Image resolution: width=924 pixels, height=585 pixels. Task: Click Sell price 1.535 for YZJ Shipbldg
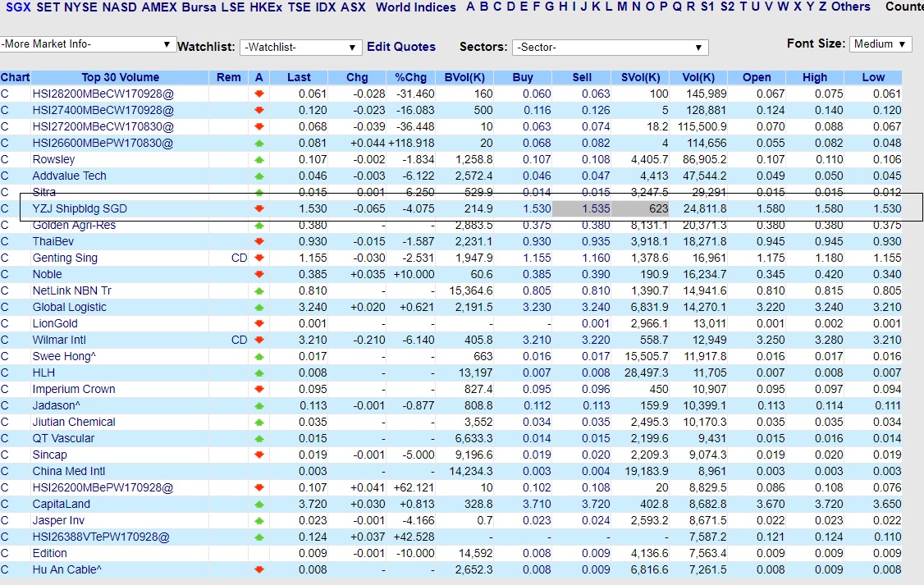coord(596,208)
